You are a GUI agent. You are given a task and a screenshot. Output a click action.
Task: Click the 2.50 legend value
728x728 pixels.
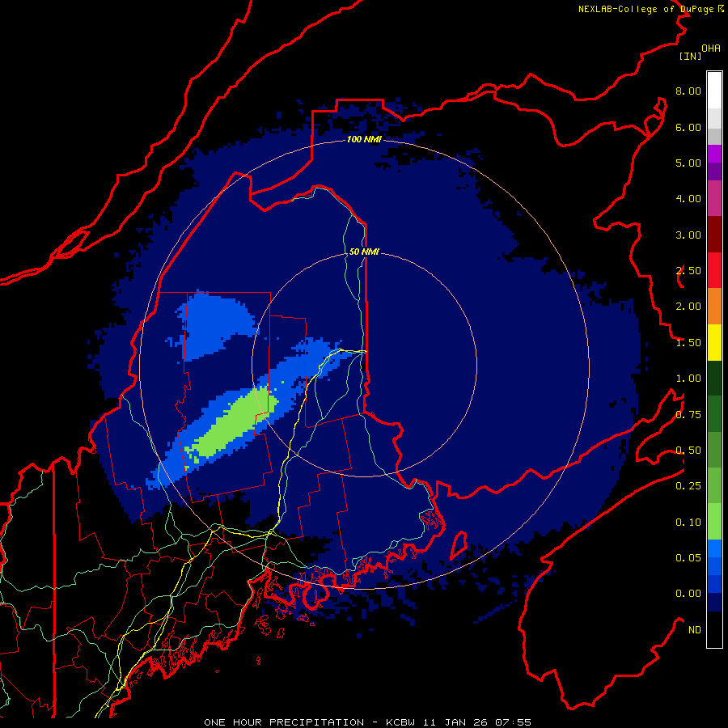[x=688, y=271]
